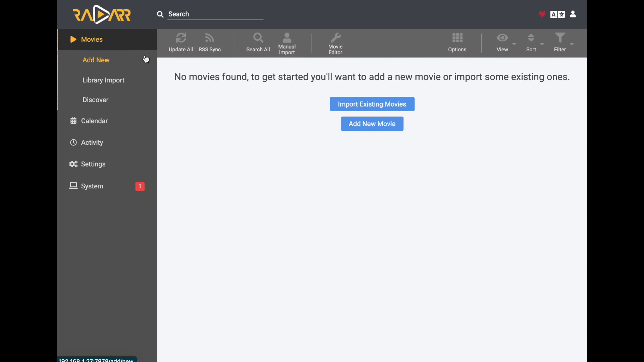Screen dimensions: 644x362
Task: Go to Library Import in sidebar
Action: point(103,80)
